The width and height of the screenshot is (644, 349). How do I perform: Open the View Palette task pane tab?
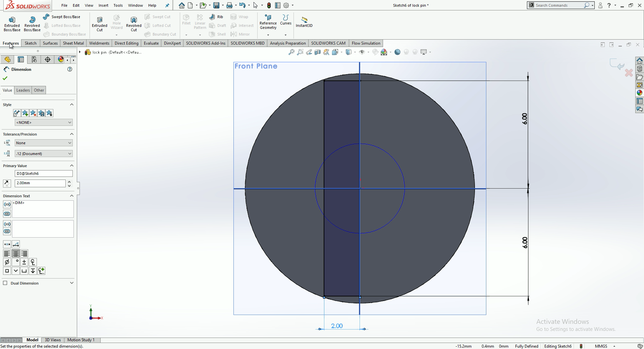[x=640, y=85]
